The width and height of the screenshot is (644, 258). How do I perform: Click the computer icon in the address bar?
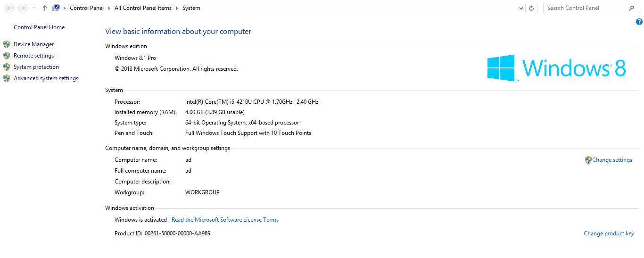(56, 8)
